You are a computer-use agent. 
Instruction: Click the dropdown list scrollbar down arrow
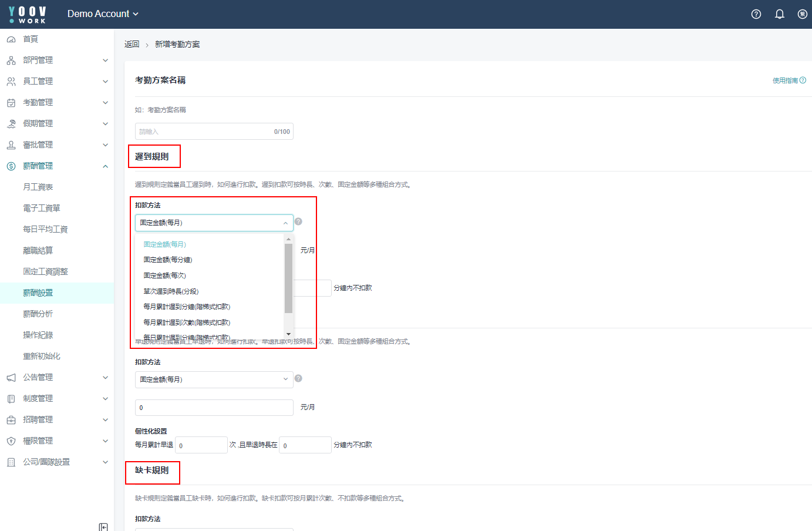[x=288, y=334]
